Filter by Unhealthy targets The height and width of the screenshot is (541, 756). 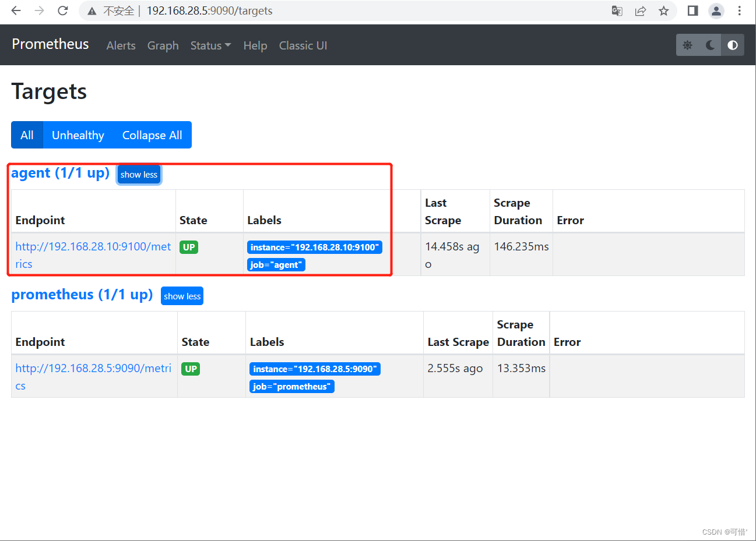tap(78, 135)
